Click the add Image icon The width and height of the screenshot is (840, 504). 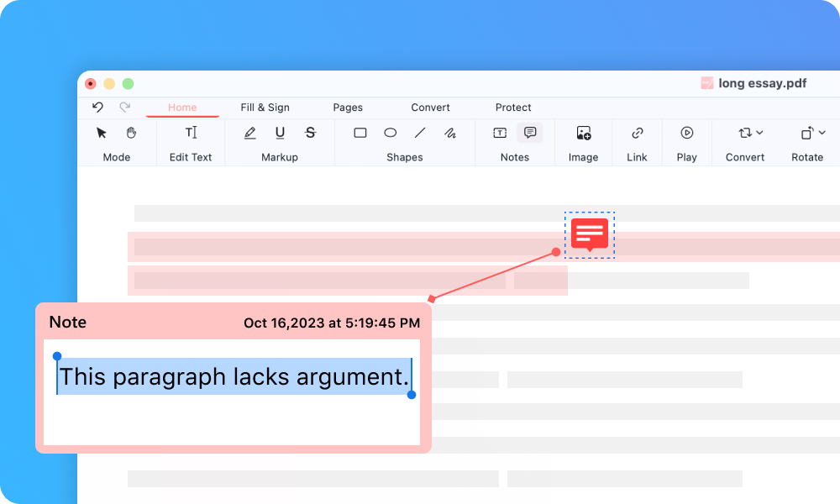[x=584, y=133]
